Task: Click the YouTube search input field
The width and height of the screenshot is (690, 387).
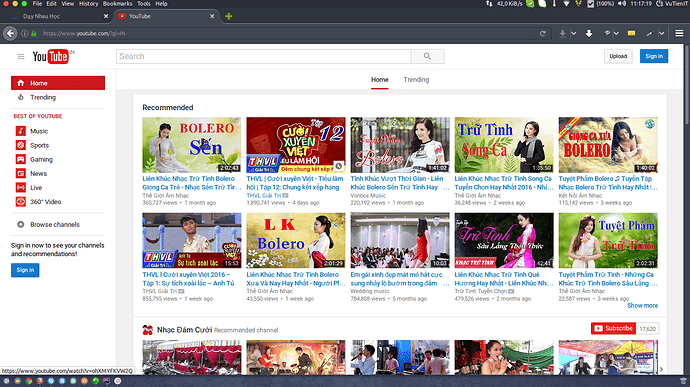Action: [x=263, y=56]
